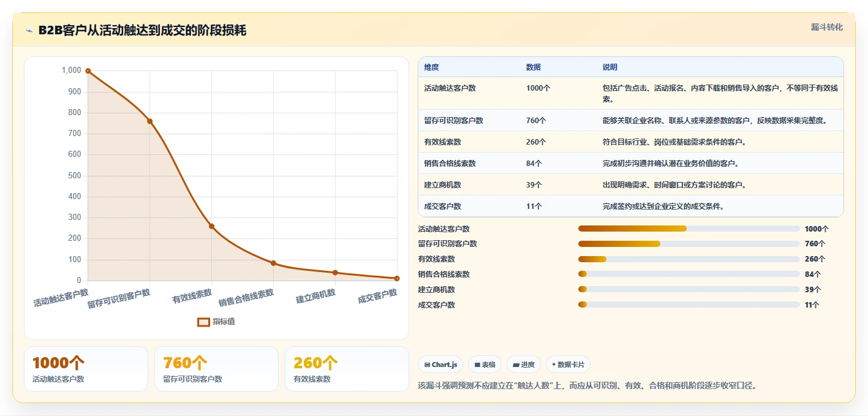The height and width of the screenshot is (416, 868).
Task: Click the 39个 value in the table
Action: pos(534,185)
